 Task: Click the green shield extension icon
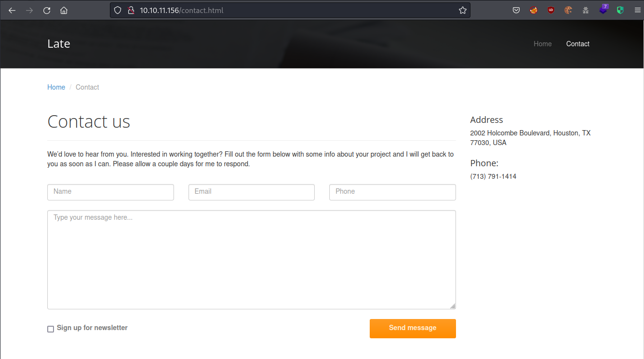[x=620, y=10]
